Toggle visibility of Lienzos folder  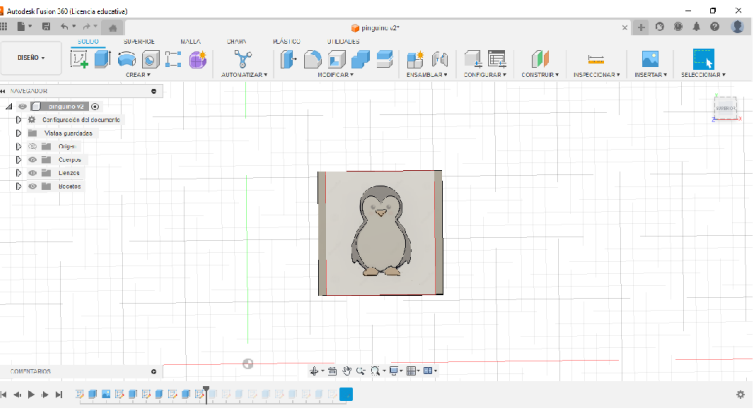pyautogui.click(x=33, y=173)
